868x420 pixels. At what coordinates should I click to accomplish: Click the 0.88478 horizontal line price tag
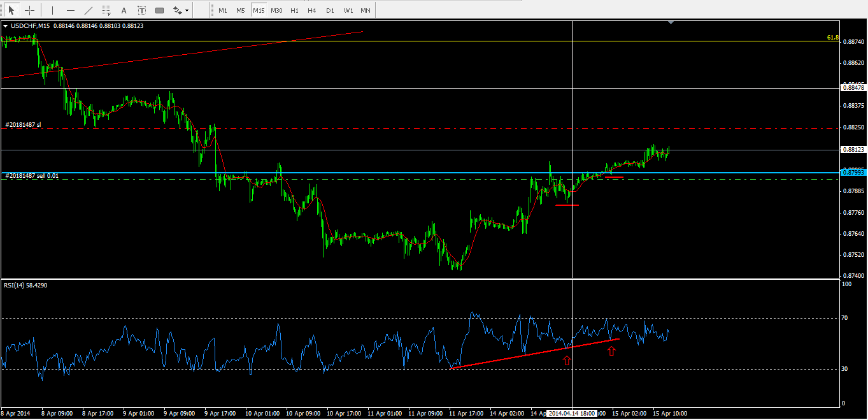click(853, 88)
